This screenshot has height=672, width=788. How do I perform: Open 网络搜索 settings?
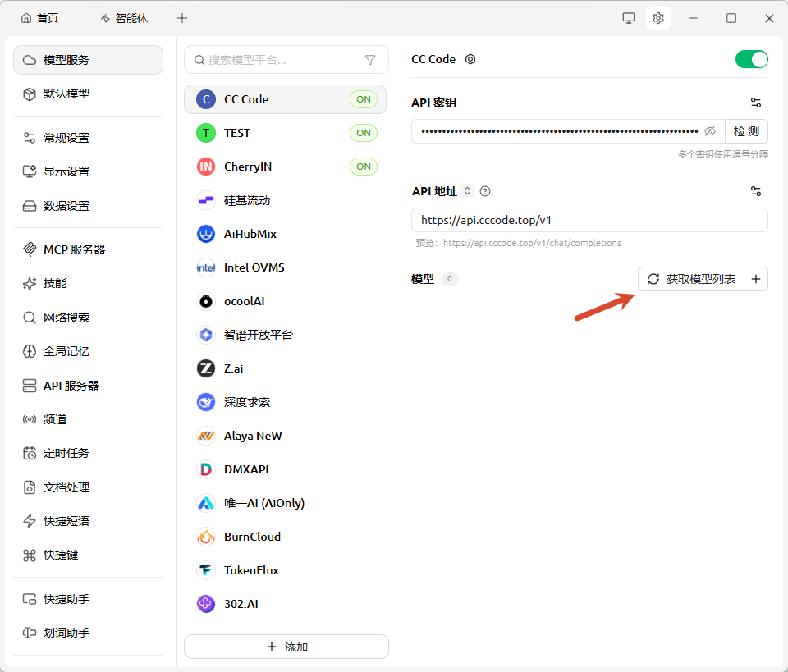[88, 318]
